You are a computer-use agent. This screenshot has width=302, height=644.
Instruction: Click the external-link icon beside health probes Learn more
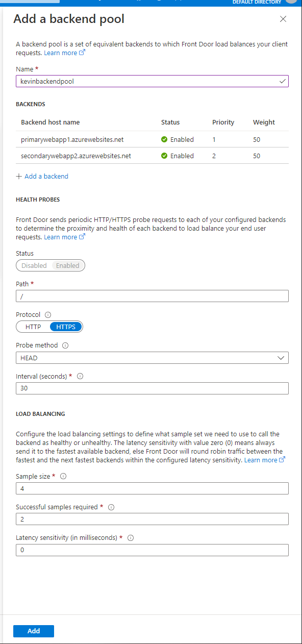(x=82, y=237)
